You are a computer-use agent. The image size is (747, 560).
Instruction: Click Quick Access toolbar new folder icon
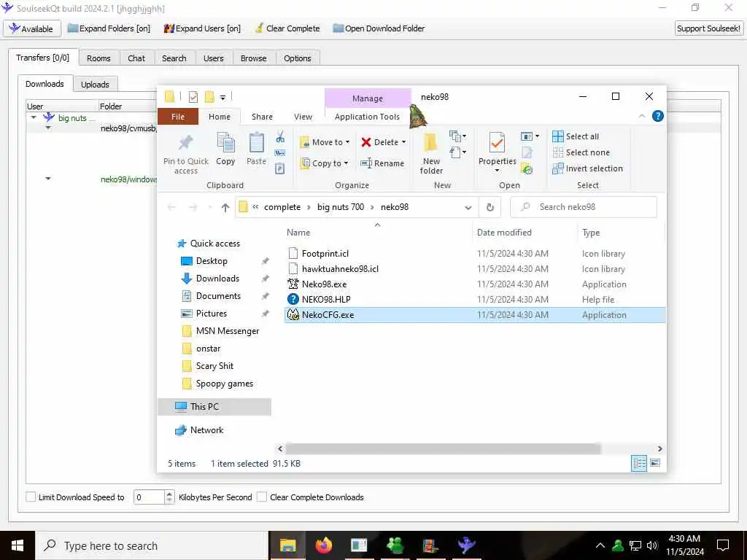click(x=209, y=97)
